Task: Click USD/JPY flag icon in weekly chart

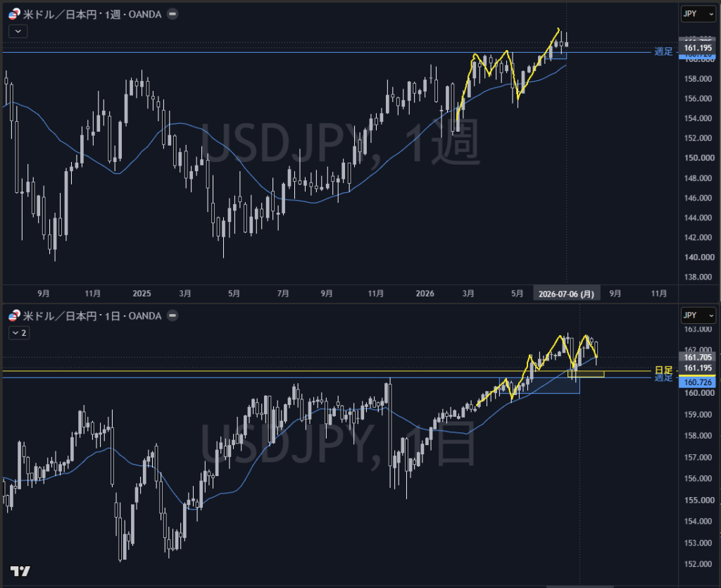Action: (x=14, y=14)
